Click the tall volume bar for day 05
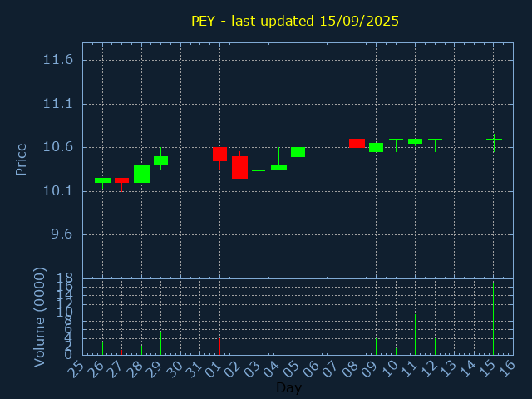This screenshot has height=399, width=532. (298, 331)
